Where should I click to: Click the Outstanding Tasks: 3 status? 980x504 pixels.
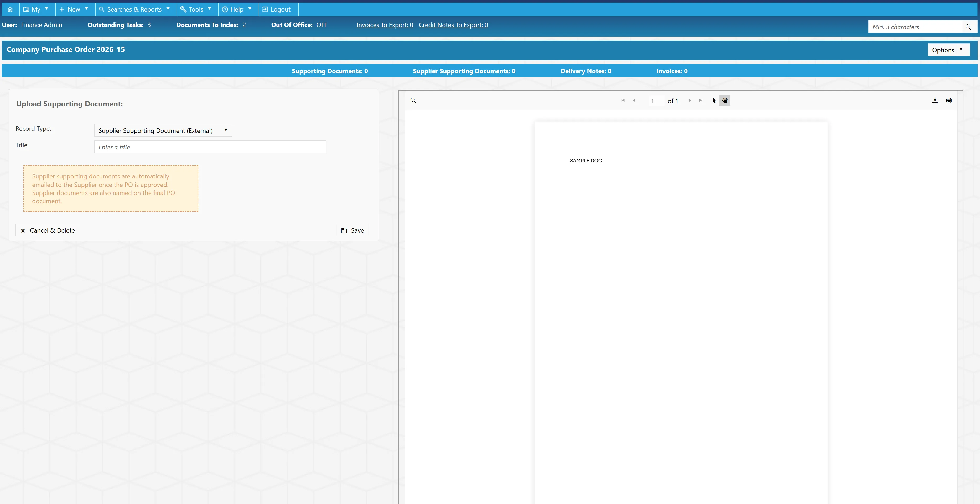(119, 25)
